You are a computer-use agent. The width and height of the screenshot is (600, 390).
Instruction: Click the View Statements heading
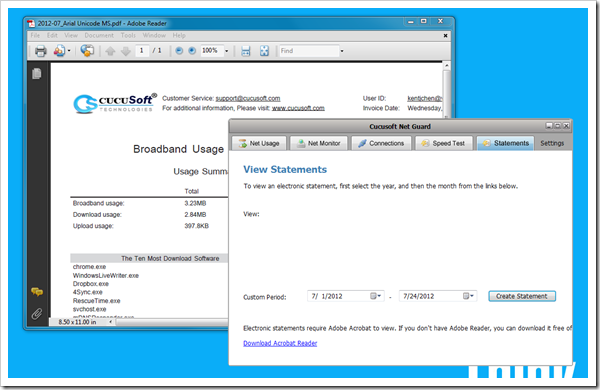point(285,170)
